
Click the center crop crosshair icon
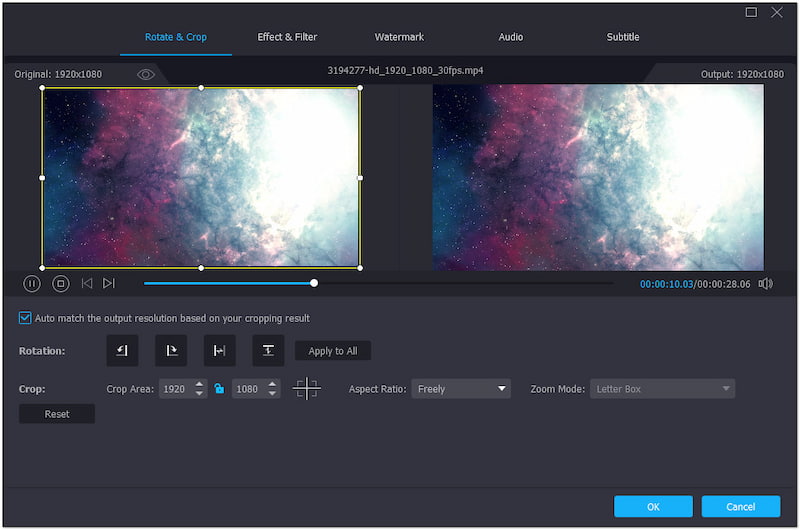306,389
